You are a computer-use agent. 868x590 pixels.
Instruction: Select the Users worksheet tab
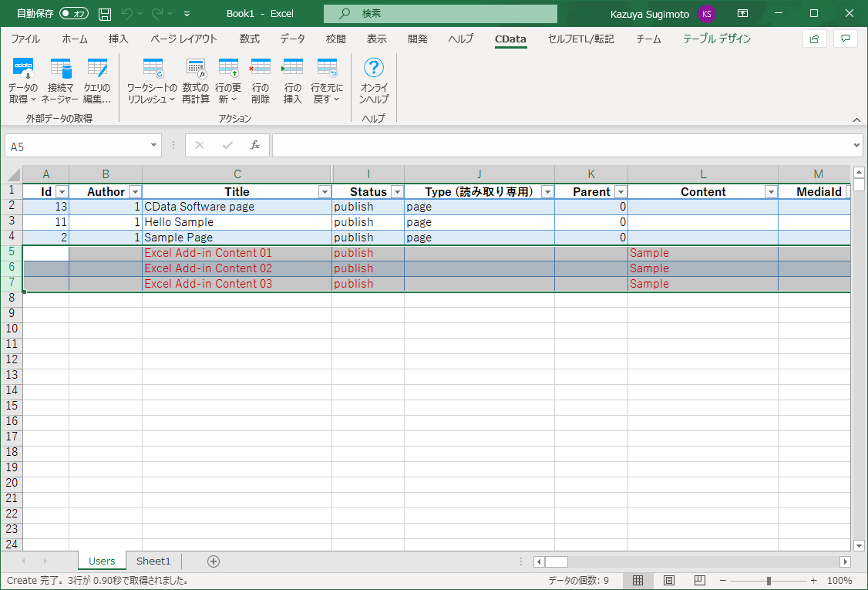pos(102,561)
